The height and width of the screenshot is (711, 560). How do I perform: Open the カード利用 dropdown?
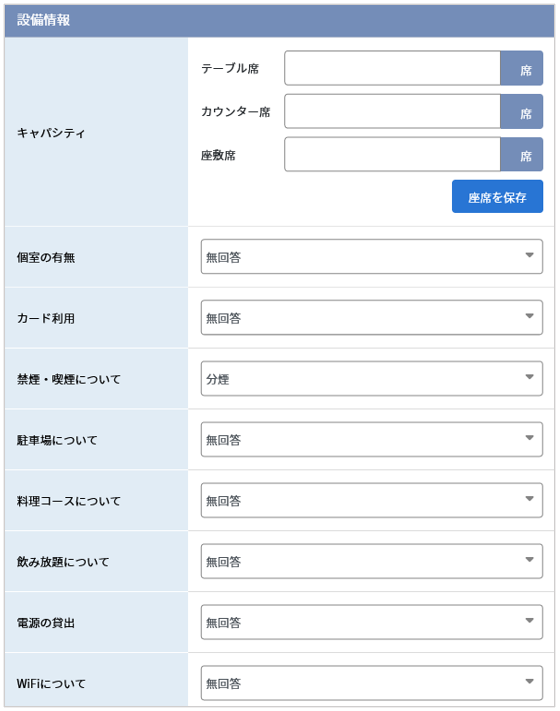tap(371, 317)
